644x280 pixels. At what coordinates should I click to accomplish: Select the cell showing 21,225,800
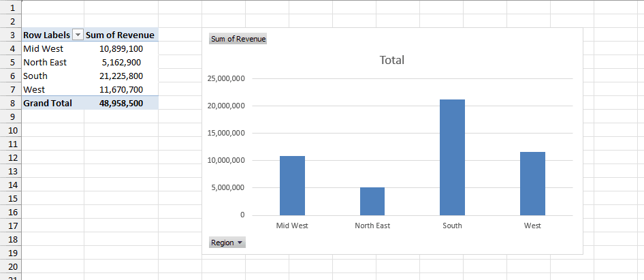[121, 76]
